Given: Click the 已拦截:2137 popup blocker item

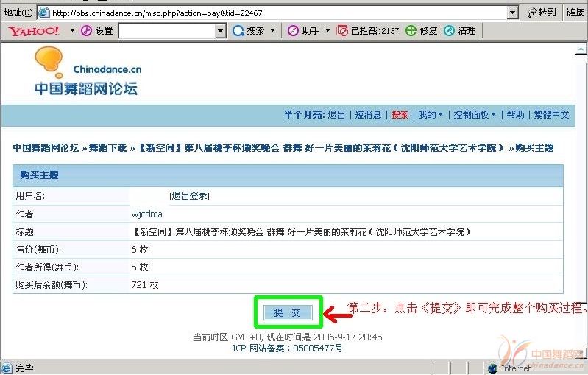Looking at the screenshot, I should 367,30.
